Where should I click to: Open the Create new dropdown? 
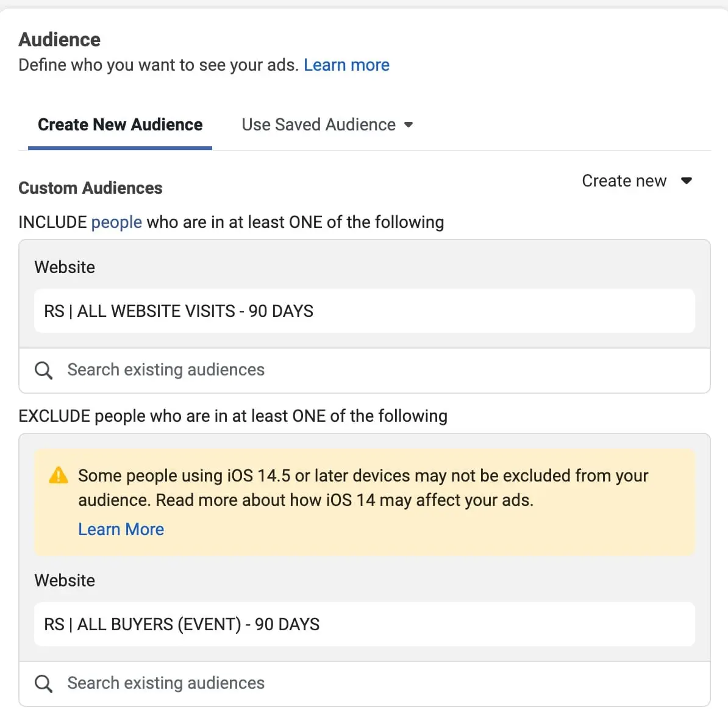click(x=624, y=181)
